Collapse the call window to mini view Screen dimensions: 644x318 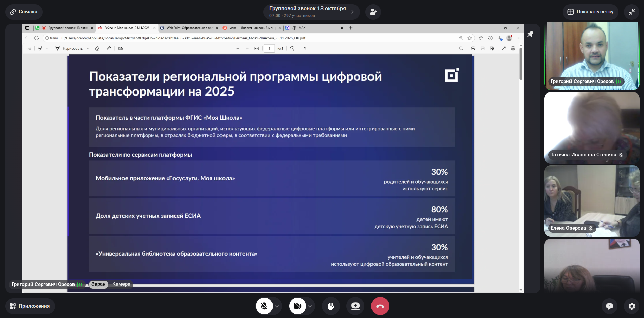click(632, 12)
